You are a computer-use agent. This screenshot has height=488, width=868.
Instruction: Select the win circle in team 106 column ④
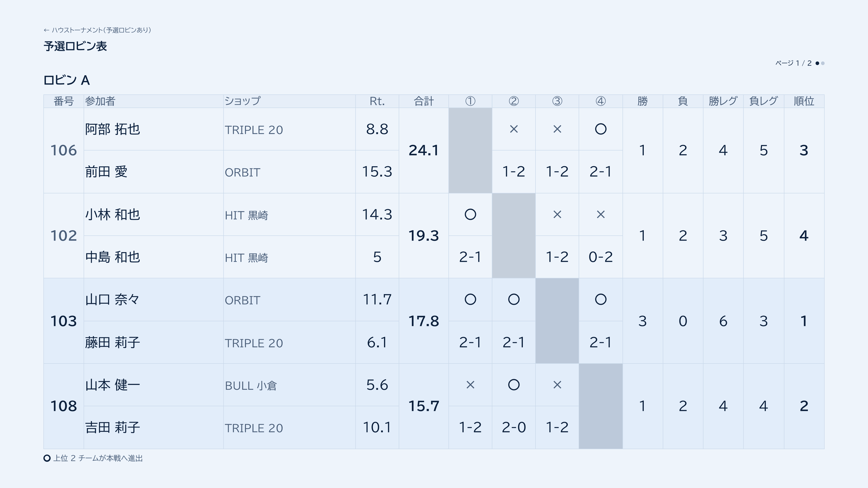point(600,129)
